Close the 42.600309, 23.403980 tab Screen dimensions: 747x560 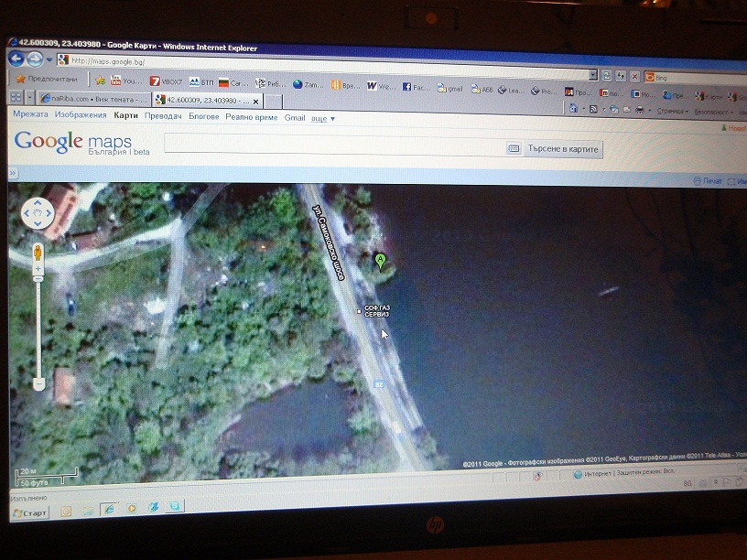255,102
